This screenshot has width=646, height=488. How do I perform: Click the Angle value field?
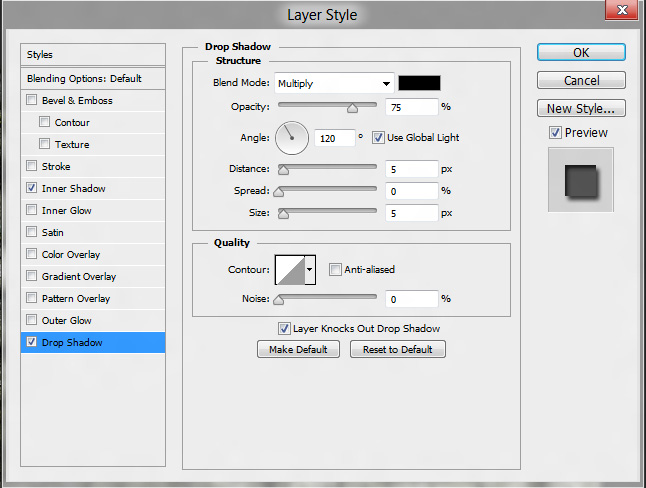point(335,138)
